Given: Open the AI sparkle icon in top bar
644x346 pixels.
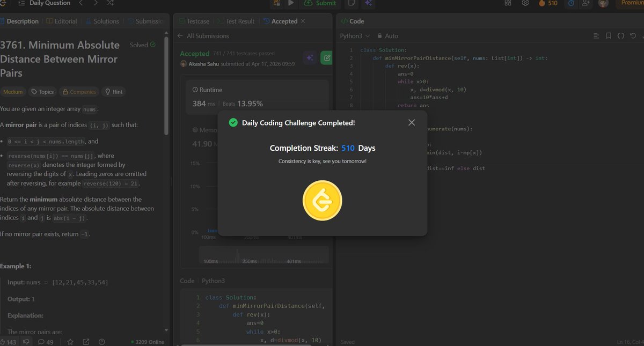Looking at the screenshot, I should [x=369, y=3].
